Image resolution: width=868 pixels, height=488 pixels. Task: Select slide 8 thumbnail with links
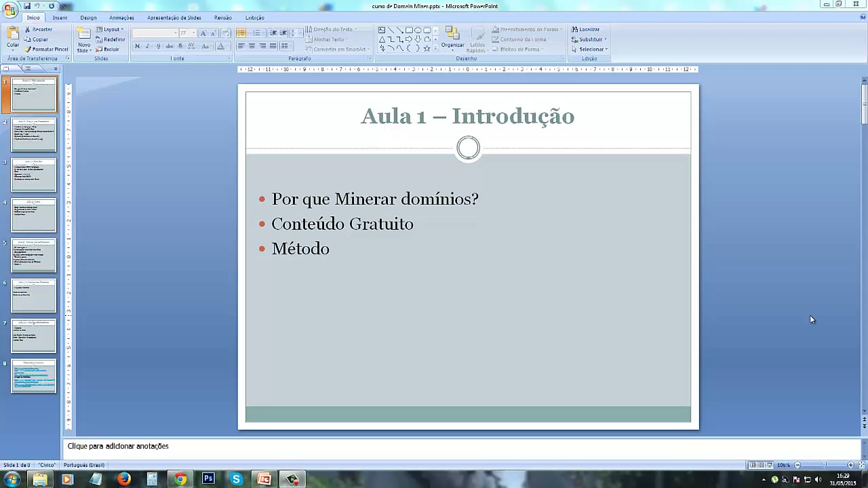[x=34, y=376]
